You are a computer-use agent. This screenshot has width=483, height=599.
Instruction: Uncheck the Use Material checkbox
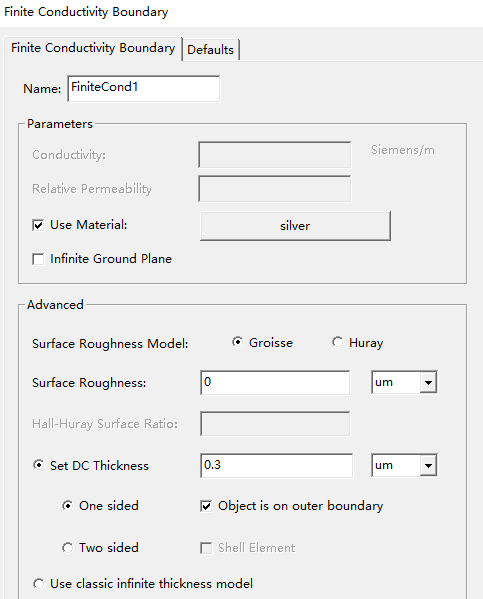coord(38,225)
